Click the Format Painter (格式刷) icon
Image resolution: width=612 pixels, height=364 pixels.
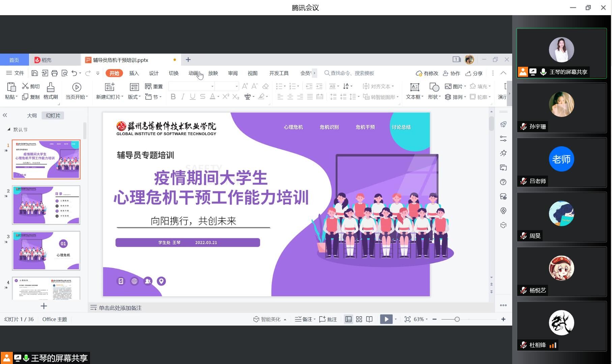tap(51, 88)
